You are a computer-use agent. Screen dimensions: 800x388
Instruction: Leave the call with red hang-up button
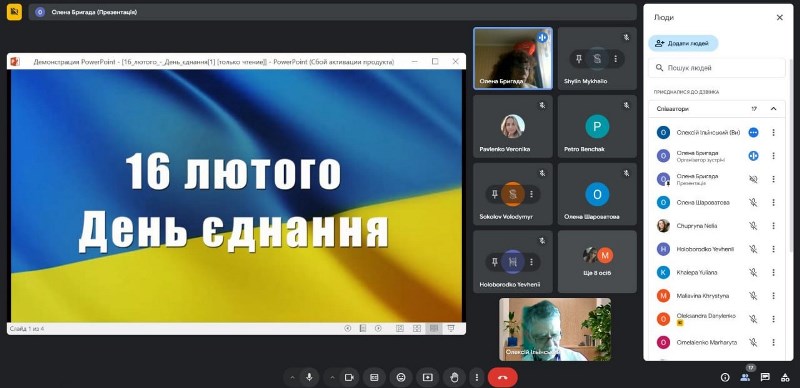[503, 377]
